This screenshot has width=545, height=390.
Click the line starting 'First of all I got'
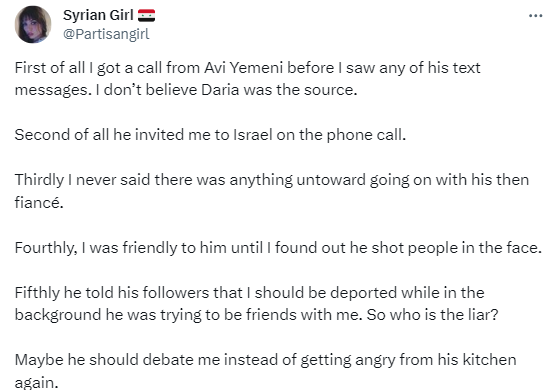pyautogui.click(x=247, y=68)
